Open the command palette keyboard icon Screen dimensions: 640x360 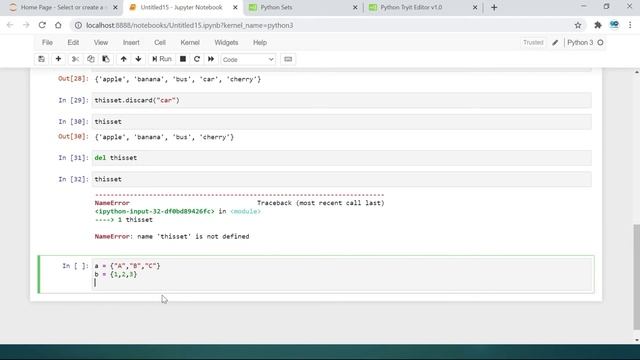[288, 59]
